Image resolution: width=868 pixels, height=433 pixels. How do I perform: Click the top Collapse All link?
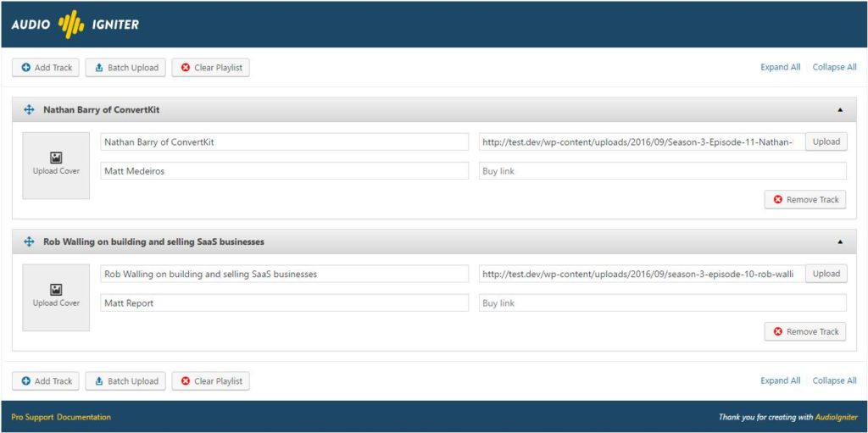(x=834, y=67)
